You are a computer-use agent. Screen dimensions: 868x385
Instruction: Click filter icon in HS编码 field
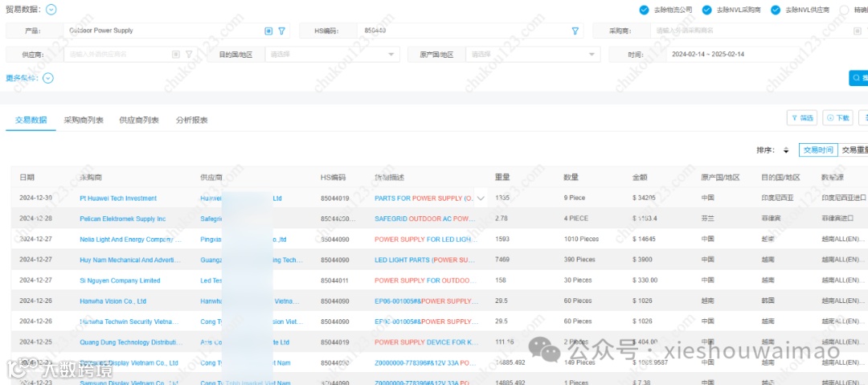(x=575, y=31)
